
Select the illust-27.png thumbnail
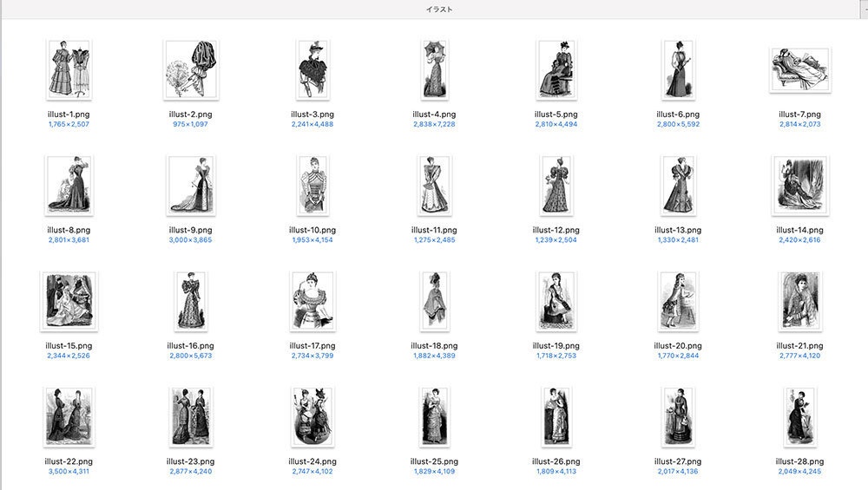[x=678, y=417]
